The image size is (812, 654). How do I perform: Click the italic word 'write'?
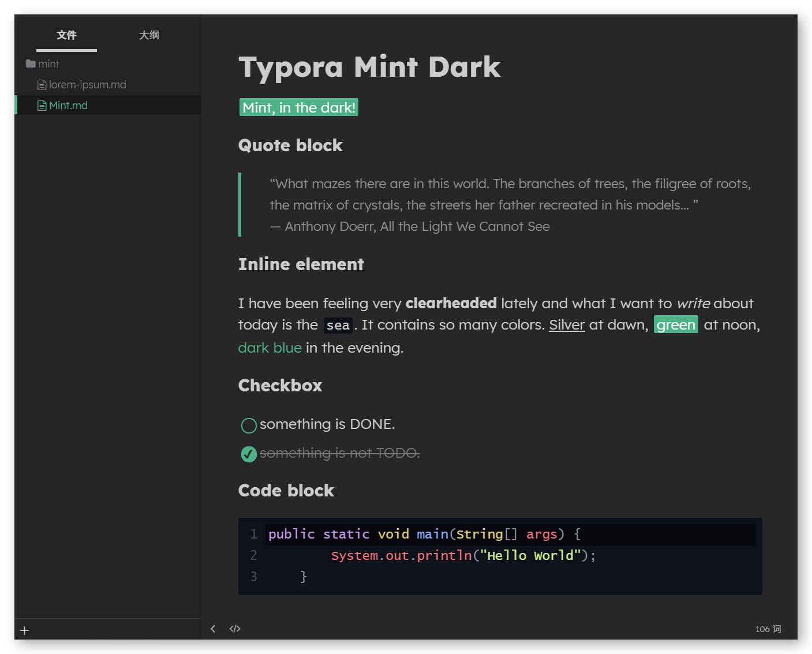tap(693, 304)
